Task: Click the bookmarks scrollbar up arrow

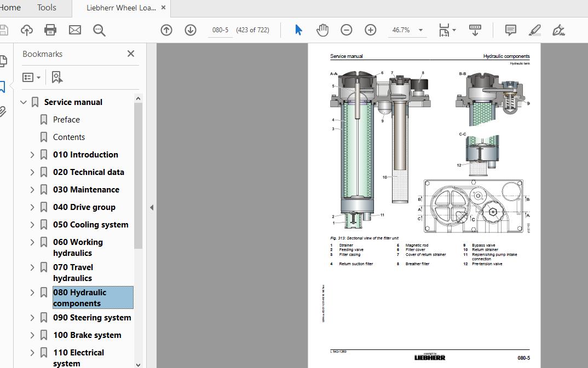Action: (138, 98)
